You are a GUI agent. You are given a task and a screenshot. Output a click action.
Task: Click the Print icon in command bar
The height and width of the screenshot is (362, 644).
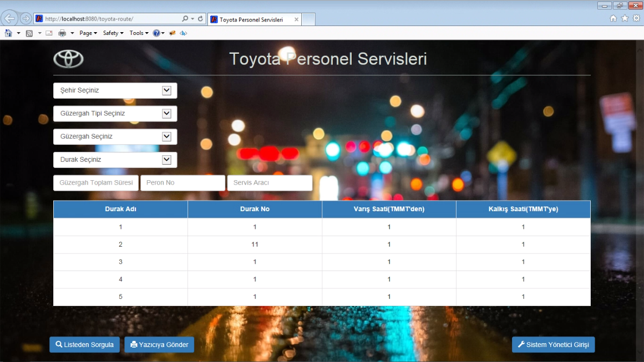[x=62, y=33]
